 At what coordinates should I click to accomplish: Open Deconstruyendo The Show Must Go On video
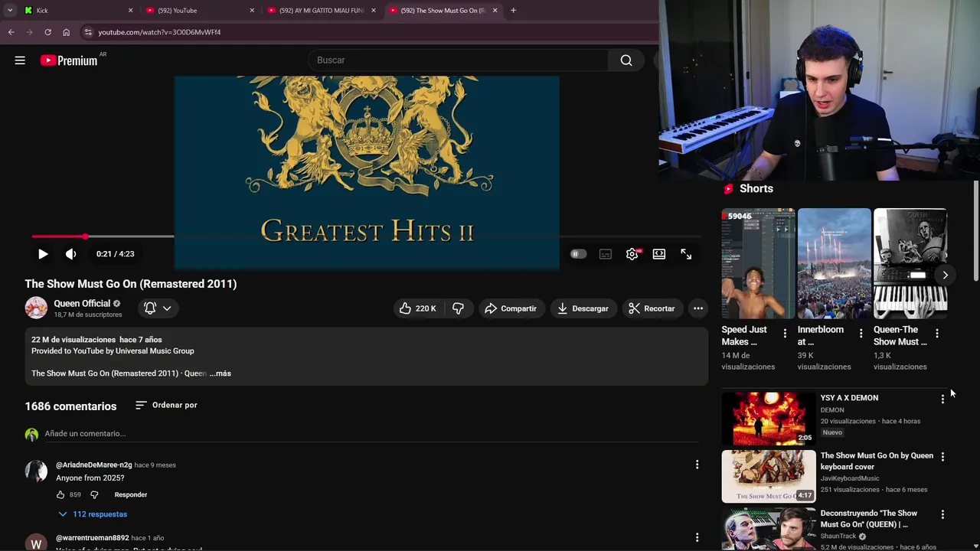click(x=769, y=529)
